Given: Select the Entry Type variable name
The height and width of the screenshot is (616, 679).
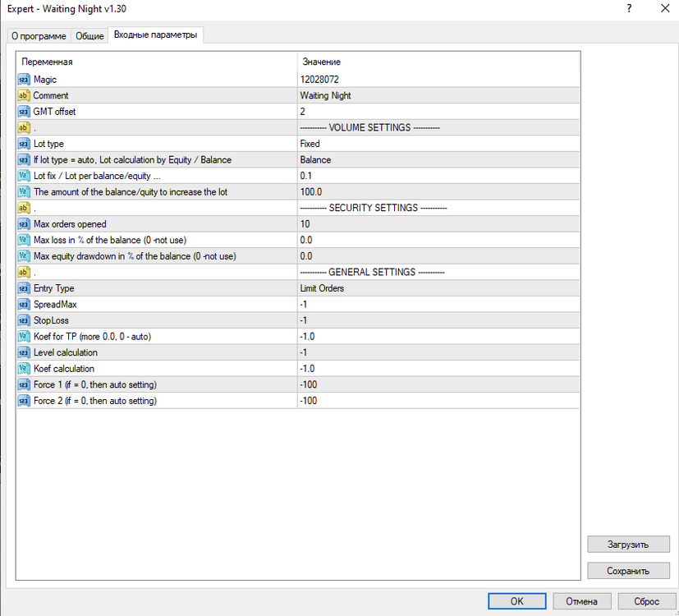Looking at the screenshot, I should (53, 288).
